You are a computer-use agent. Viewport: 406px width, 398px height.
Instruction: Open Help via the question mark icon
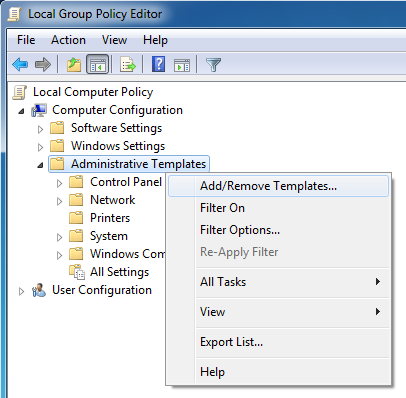(x=159, y=64)
